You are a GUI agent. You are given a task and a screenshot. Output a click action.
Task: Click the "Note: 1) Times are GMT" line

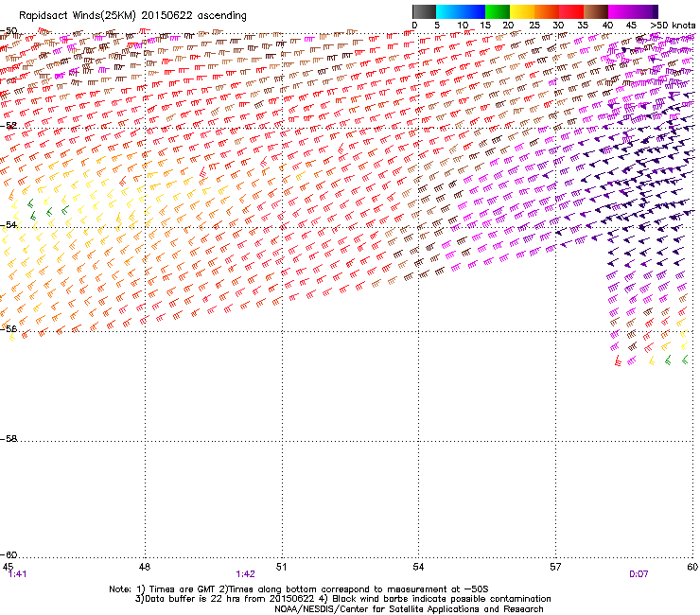tap(299, 589)
